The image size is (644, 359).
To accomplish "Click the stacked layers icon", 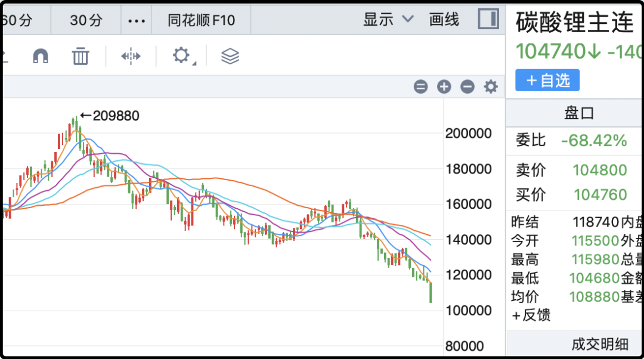I will tap(230, 56).
